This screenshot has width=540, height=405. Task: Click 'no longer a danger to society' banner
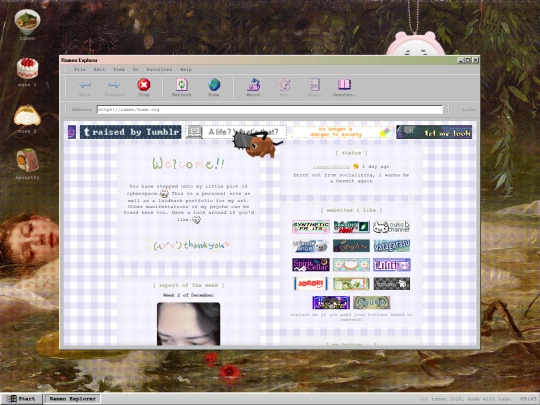point(341,132)
